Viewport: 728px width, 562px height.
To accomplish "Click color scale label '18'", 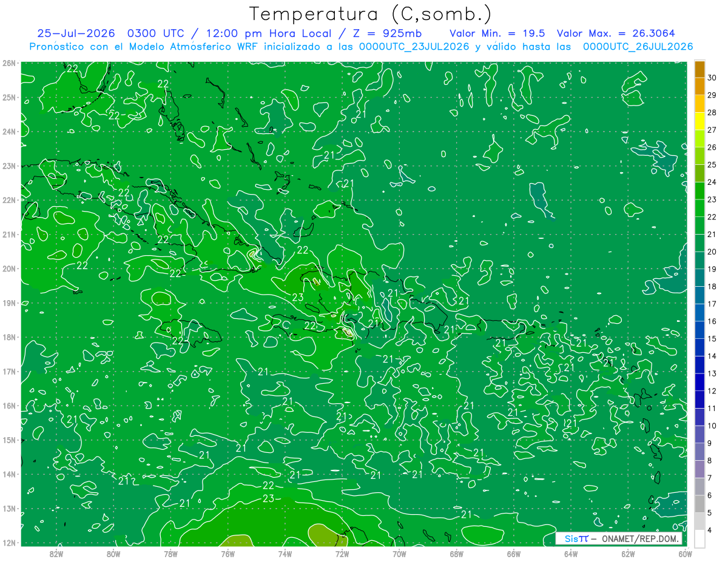I will [712, 286].
